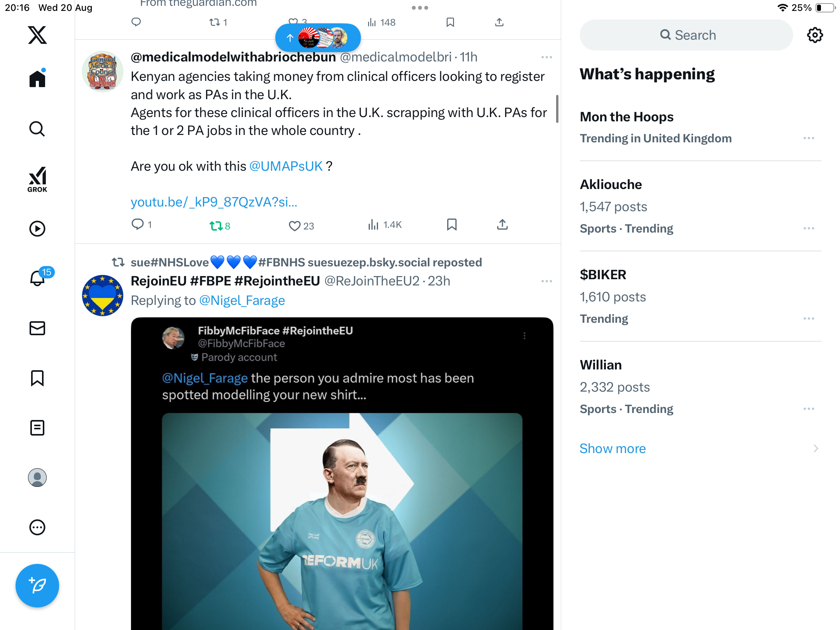Undo repost on the Kenyan agencies post
The image size is (840, 630).
pyautogui.click(x=216, y=226)
